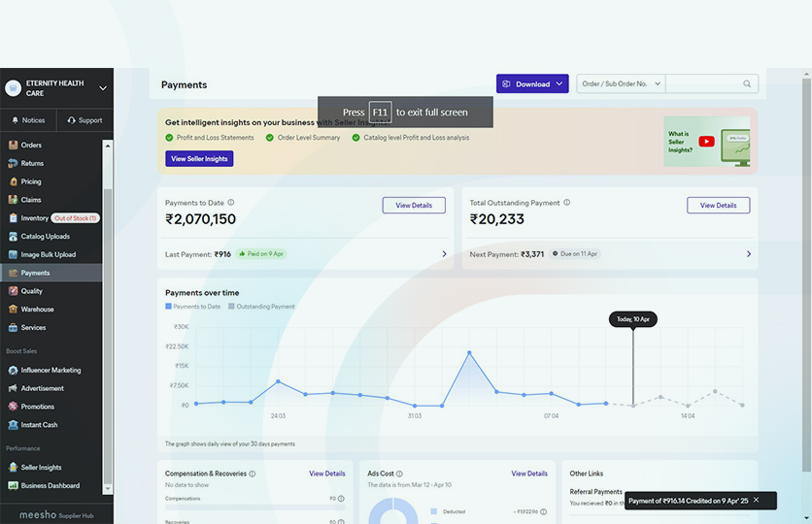This screenshot has height=524, width=812.
Task: Open Support via headset icon
Action: tap(72, 120)
